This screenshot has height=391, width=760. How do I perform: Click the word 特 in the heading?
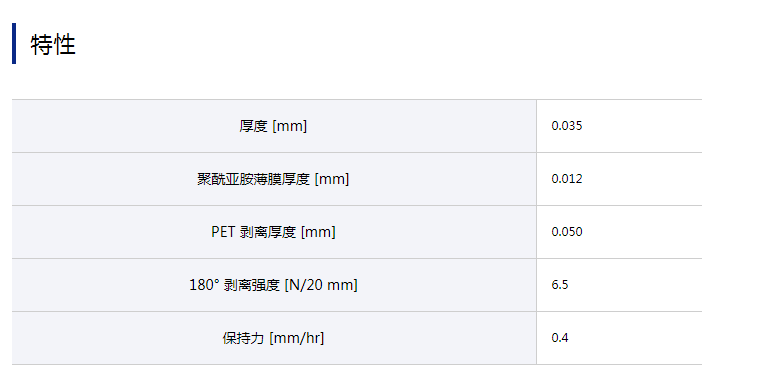tap(41, 45)
